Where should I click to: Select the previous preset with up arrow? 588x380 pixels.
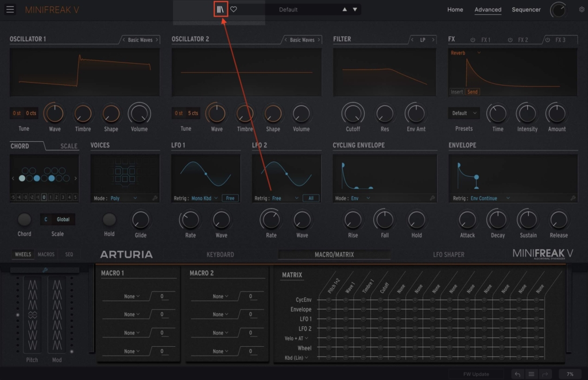click(x=345, y=10)
